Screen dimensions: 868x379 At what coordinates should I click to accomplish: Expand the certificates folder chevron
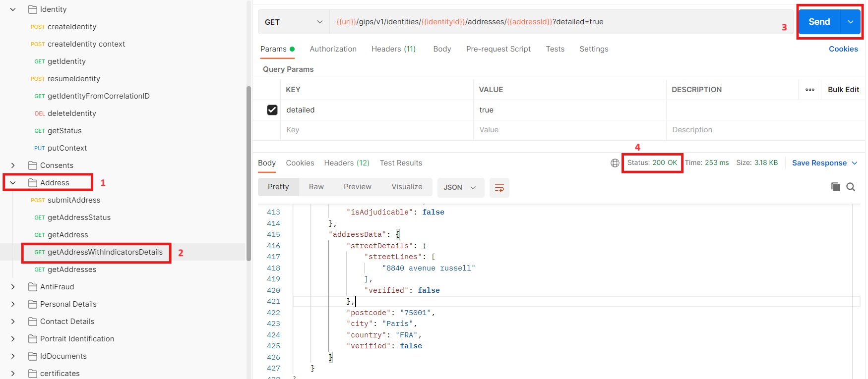point(13,374)
